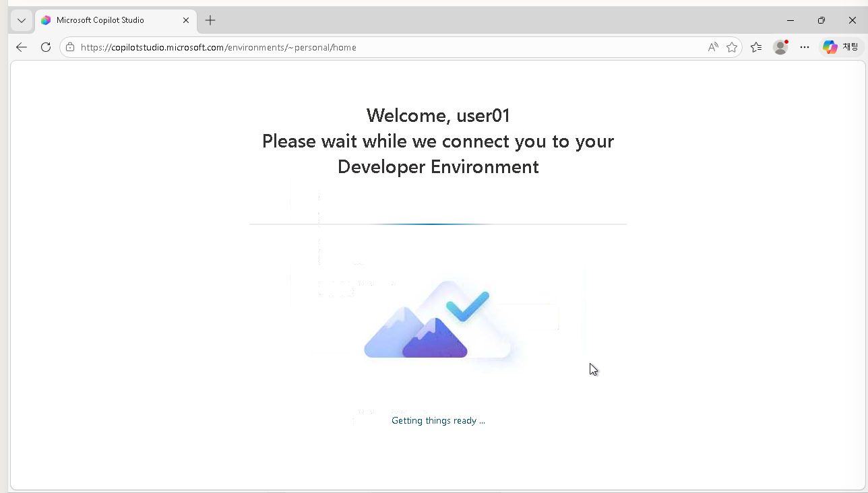Go back to the previous page
Viewport: 868px width, 493px height.
tap(22, 47)
